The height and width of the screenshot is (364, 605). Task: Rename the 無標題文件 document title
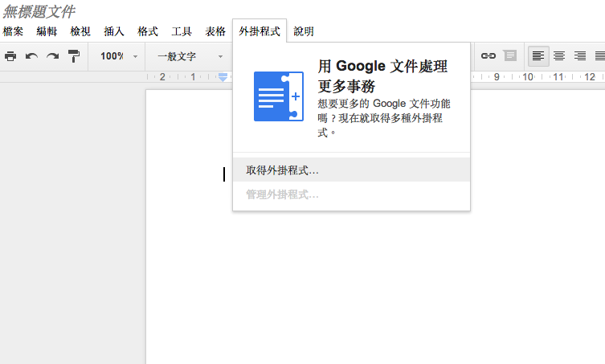click(39, 11)
